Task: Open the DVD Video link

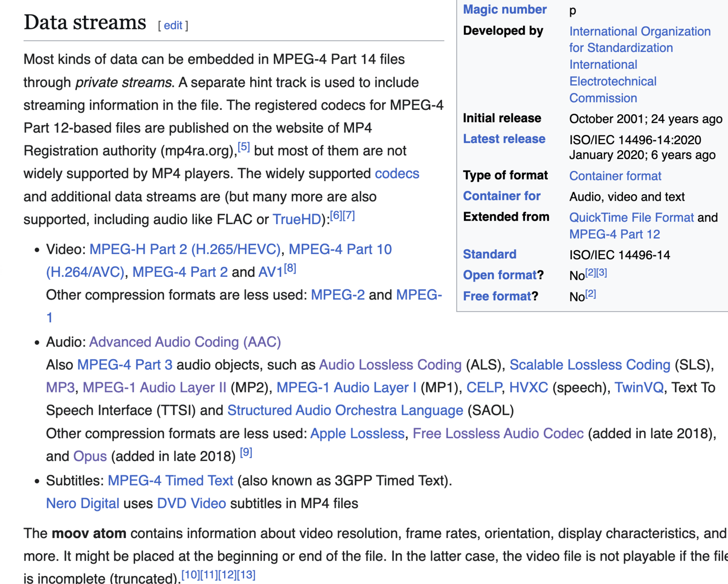Action: click(x=191, y=504)
